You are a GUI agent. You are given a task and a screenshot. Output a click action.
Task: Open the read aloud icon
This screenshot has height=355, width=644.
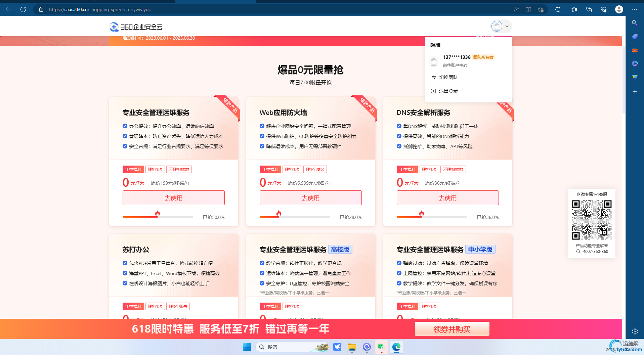(516, 9)
